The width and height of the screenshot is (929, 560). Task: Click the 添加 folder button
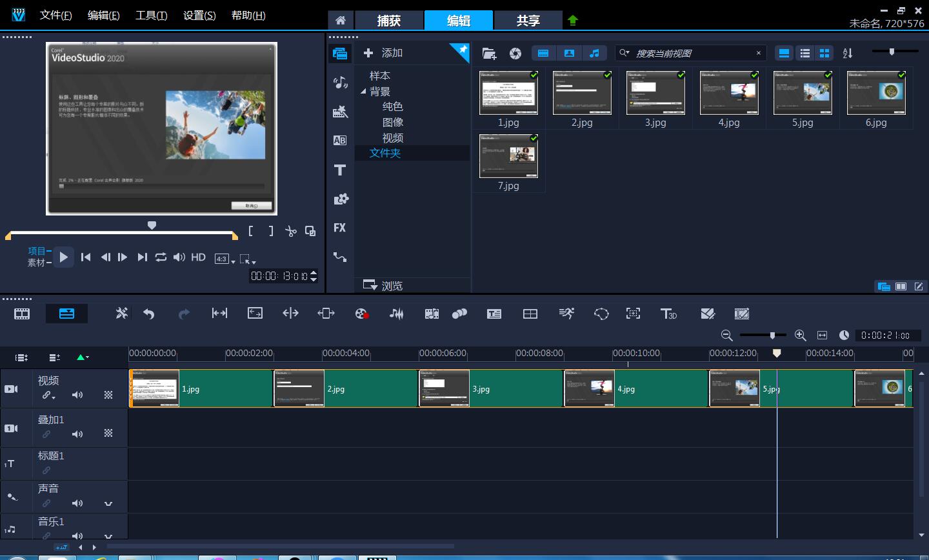[383, 53]
